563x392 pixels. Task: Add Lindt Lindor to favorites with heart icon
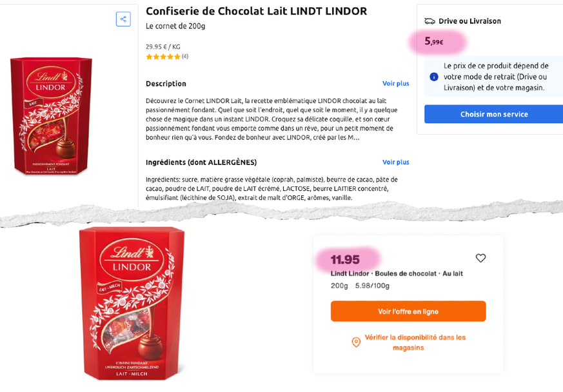(480, 258)
